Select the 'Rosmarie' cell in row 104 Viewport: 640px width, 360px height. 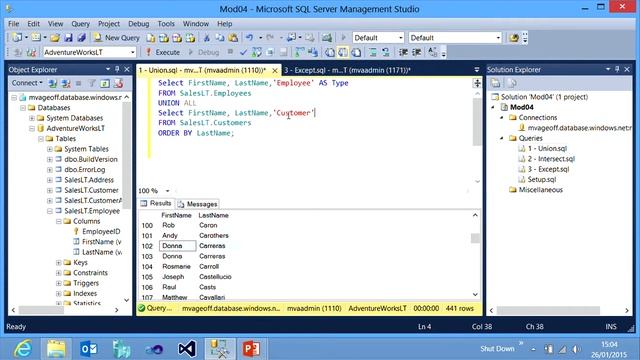(176, 267)
